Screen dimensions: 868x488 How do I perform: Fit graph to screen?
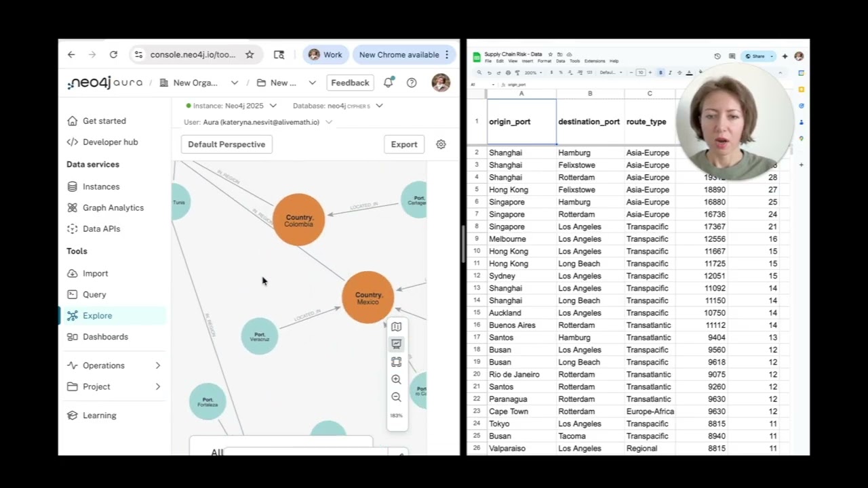397,362
